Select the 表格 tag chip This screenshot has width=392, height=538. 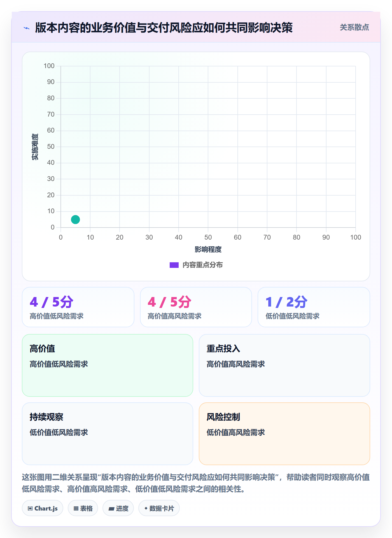[x=83, y=508]
